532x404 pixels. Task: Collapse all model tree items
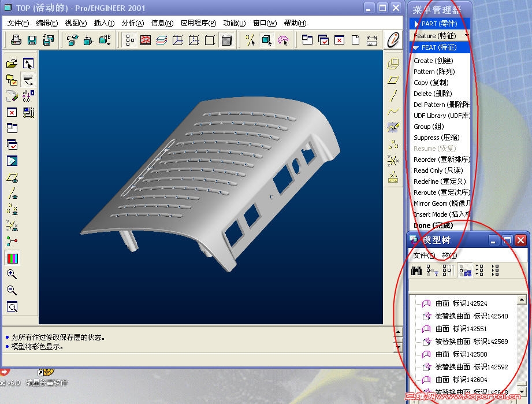[495, 270]
